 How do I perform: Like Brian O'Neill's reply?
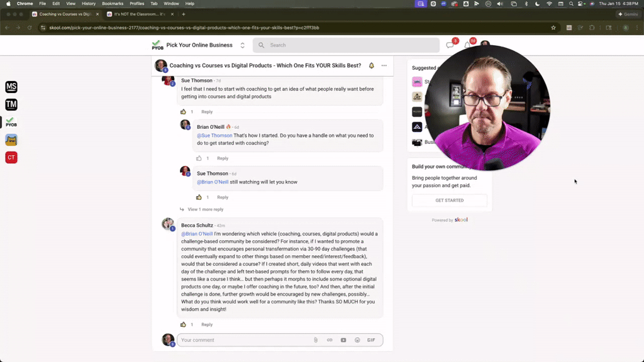click(x=199, y=158)
